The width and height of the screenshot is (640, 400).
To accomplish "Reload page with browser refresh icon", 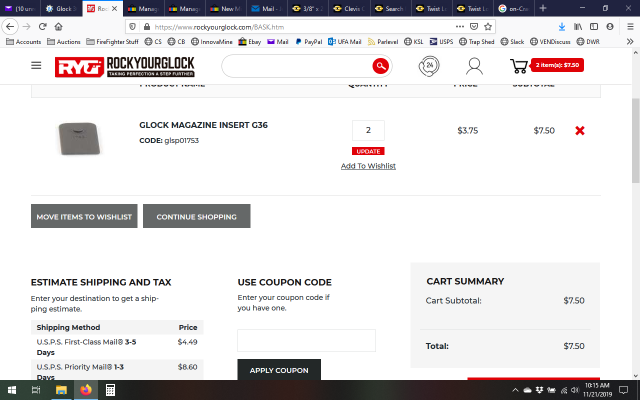I will click(47, 26).
